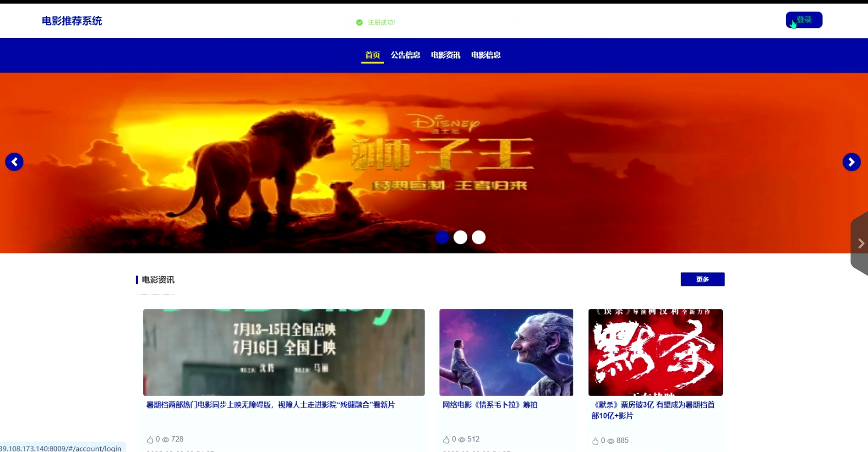Screen dimensions: 868x452
Task: Like the article with 512 views
Action: 446,440
